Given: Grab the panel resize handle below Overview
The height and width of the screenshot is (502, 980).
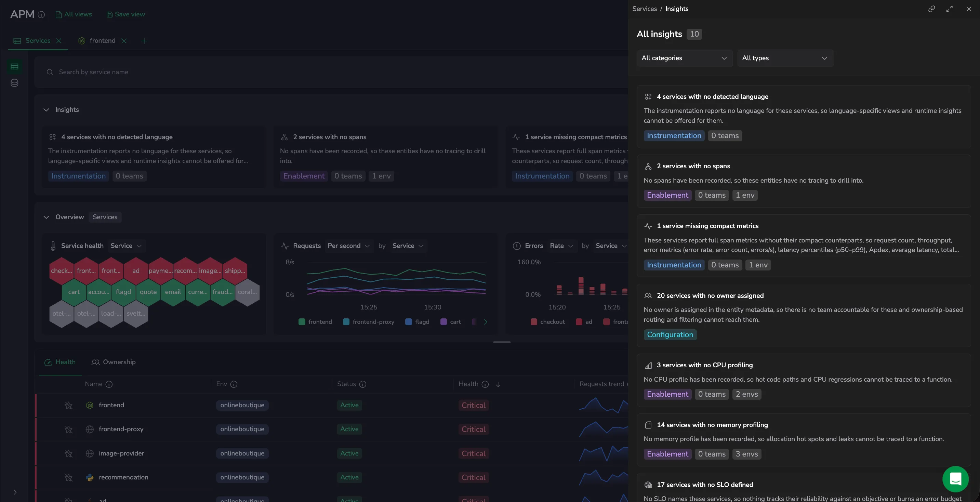Looking at the screenshot, I should [501, 342].
